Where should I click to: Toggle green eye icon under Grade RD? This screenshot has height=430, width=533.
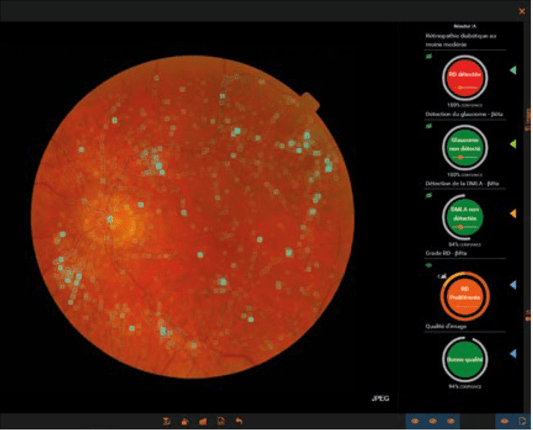[x=429, y=265]
